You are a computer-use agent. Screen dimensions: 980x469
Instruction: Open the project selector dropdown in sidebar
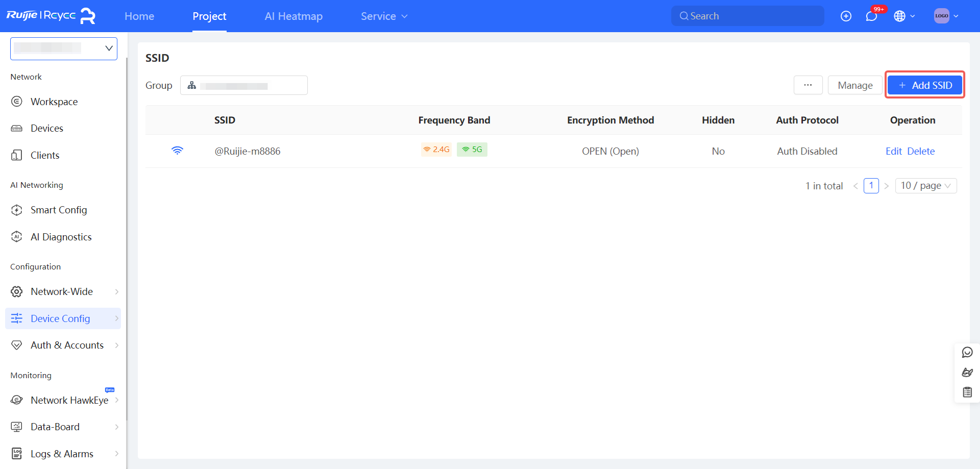(64, 48)
